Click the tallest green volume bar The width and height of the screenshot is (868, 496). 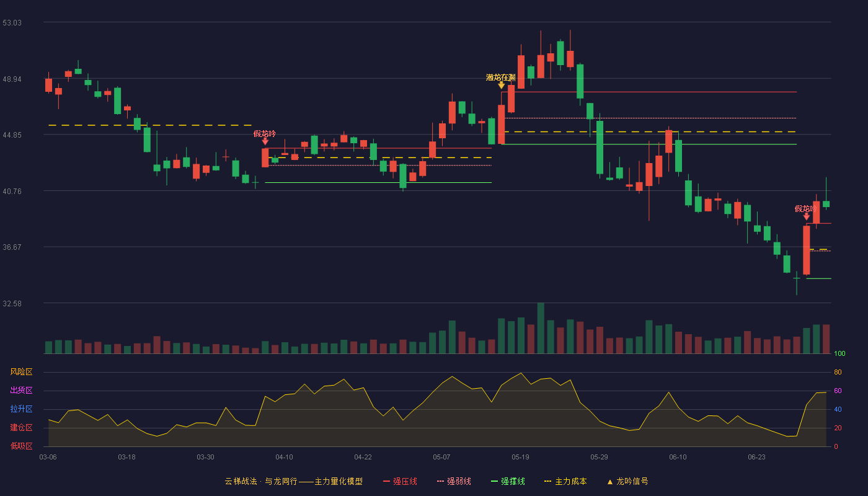pos(541,328)
